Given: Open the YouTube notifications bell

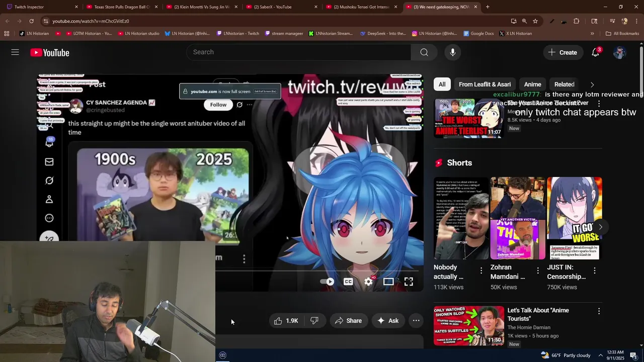Looking at the screenshot, I should (596, 52).
